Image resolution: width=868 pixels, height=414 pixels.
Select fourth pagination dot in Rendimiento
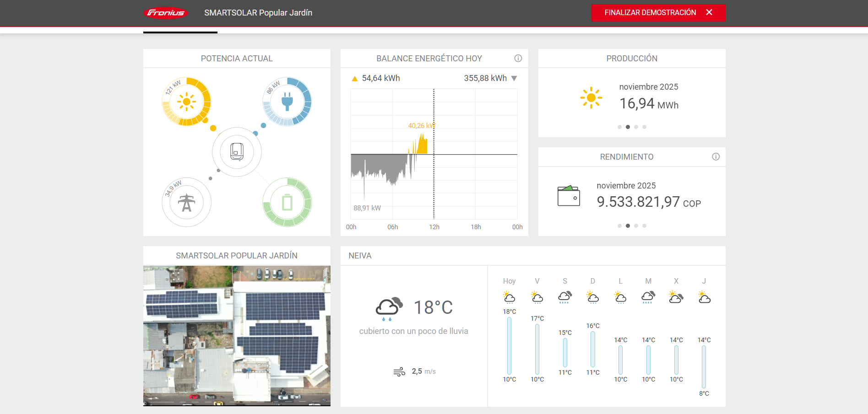644,226
